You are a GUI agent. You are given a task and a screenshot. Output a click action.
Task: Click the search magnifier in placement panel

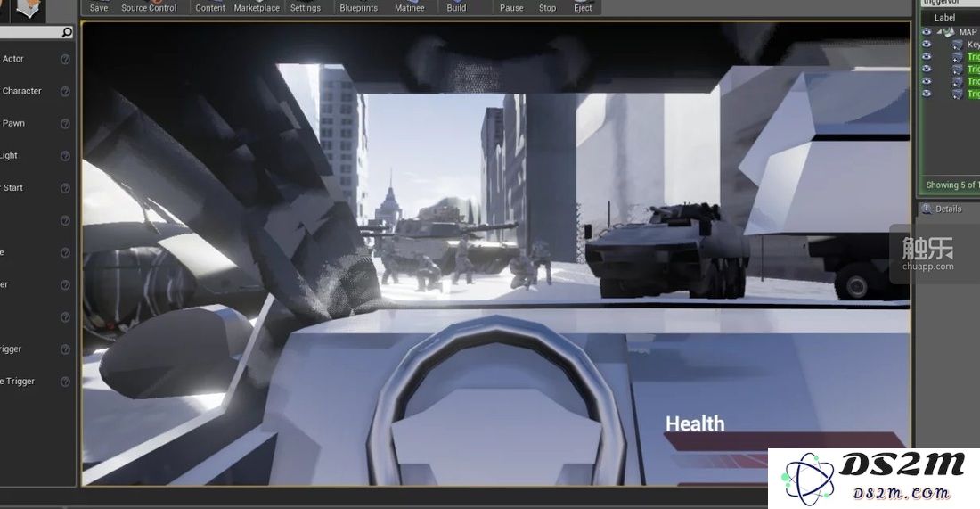pyautogui.click(x=68, y=32)
